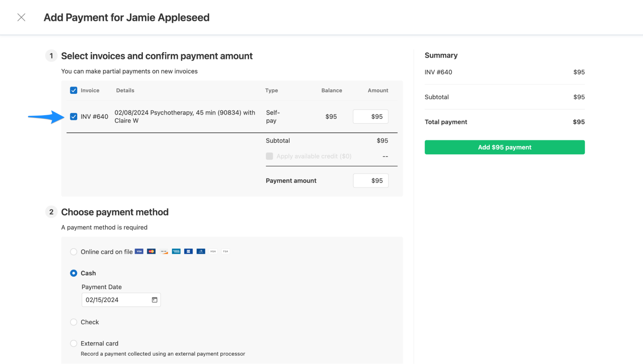Click the FSA card badge
643x364 pixels.
click(225, 251)
